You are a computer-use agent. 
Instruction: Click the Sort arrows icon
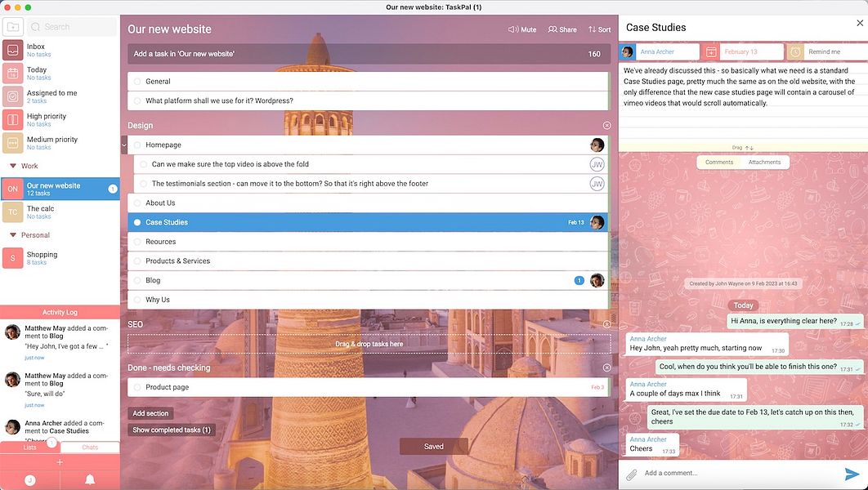(592, 29)
